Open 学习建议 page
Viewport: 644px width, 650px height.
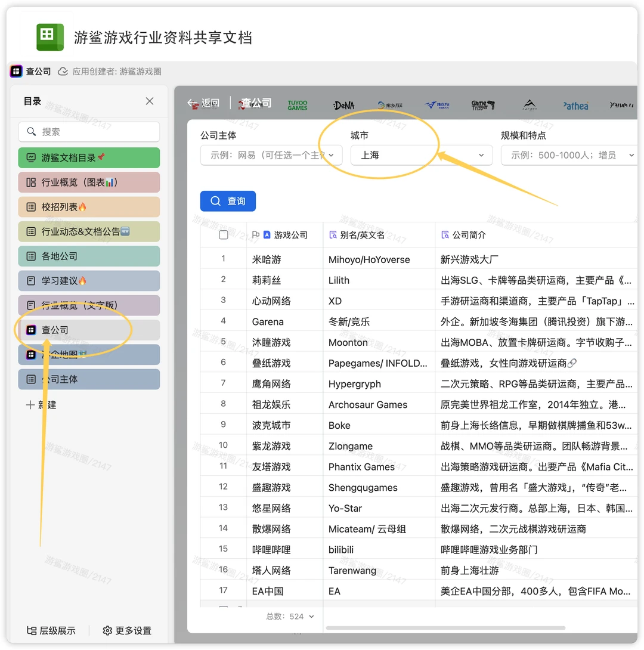tap(89, 281)
